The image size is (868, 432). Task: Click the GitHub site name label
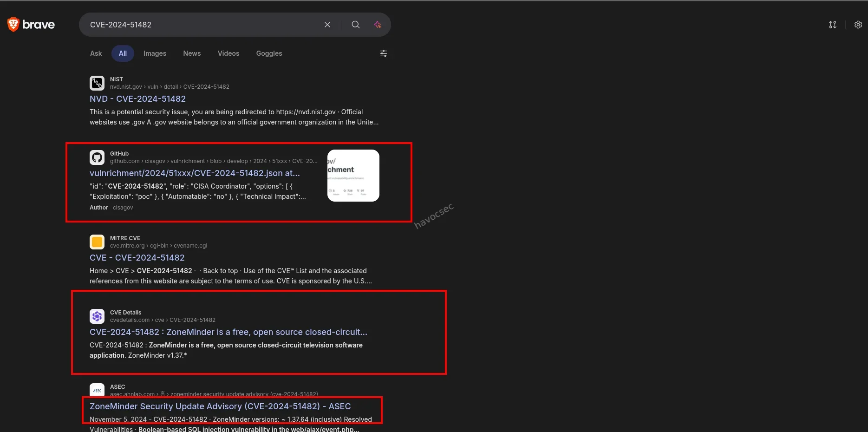coord(119,154)
